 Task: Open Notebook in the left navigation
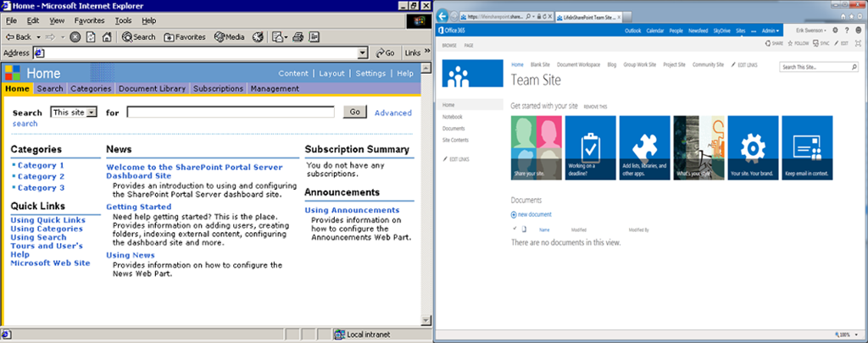pyautogui.click(x=453, y=117)
